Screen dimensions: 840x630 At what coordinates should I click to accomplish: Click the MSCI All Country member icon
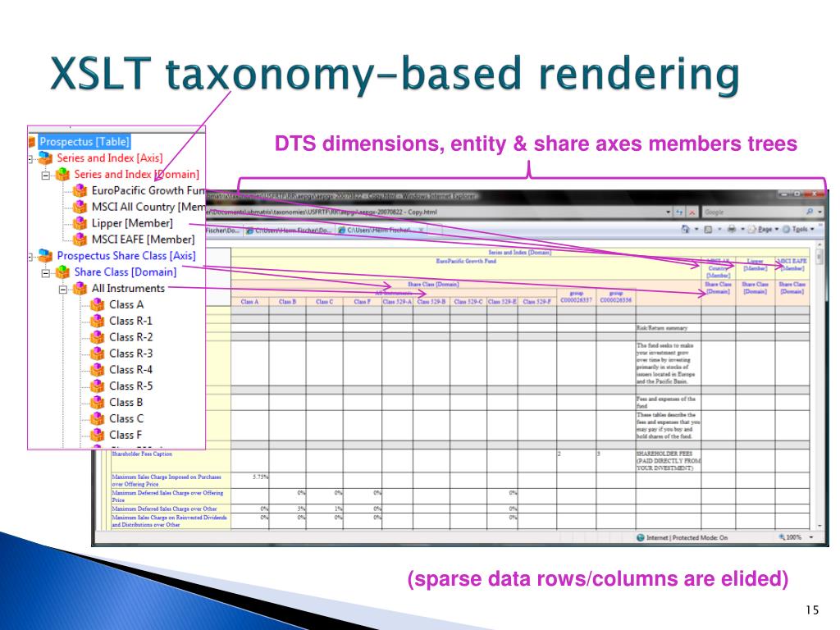click(80, 207)
